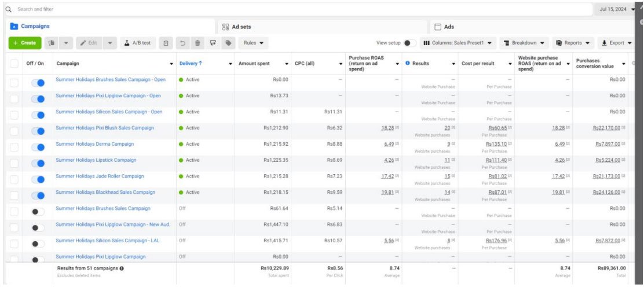This screenshot has width=644, height=288.
Task: Check the box for Summer Holidays Lipstick Campaign
Action: pyautogui.click(x=14, y=163)
